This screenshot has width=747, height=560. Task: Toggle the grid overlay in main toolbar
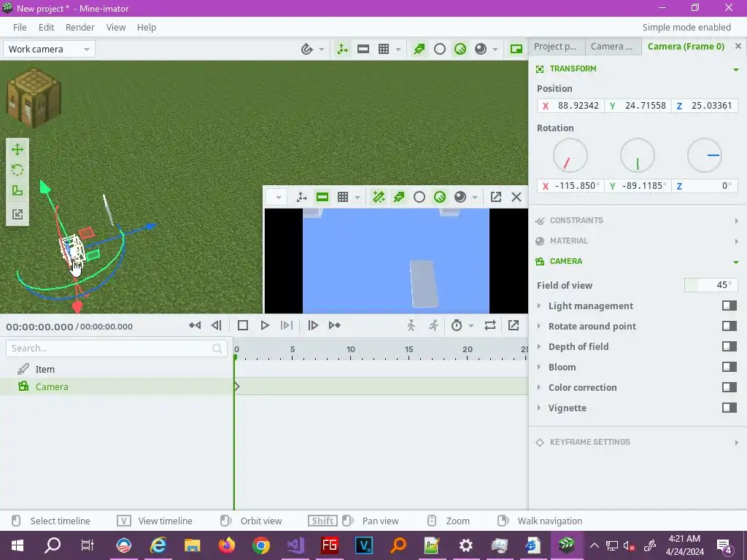click(x=384, y=49)
